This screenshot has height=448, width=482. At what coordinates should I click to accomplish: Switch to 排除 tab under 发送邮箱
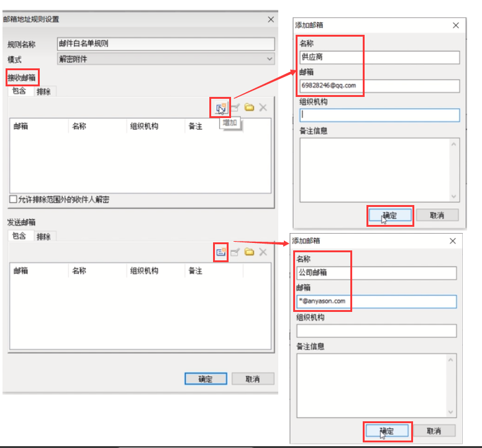coord(43,237)
